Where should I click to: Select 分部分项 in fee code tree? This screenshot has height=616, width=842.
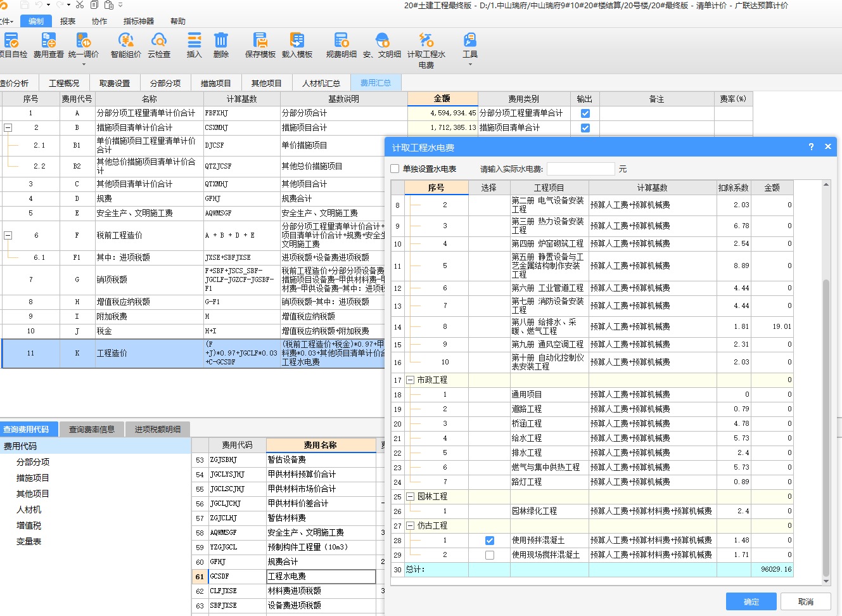33,462
